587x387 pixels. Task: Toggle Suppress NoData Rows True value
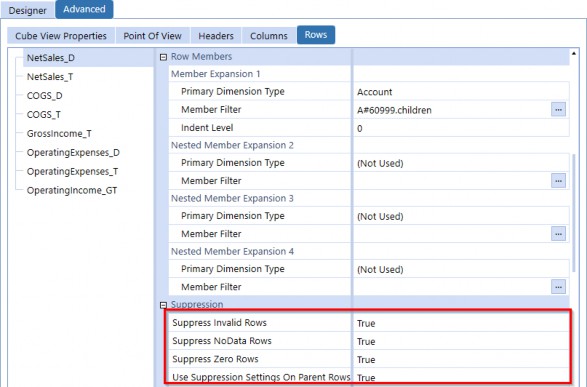coord(461,341)
